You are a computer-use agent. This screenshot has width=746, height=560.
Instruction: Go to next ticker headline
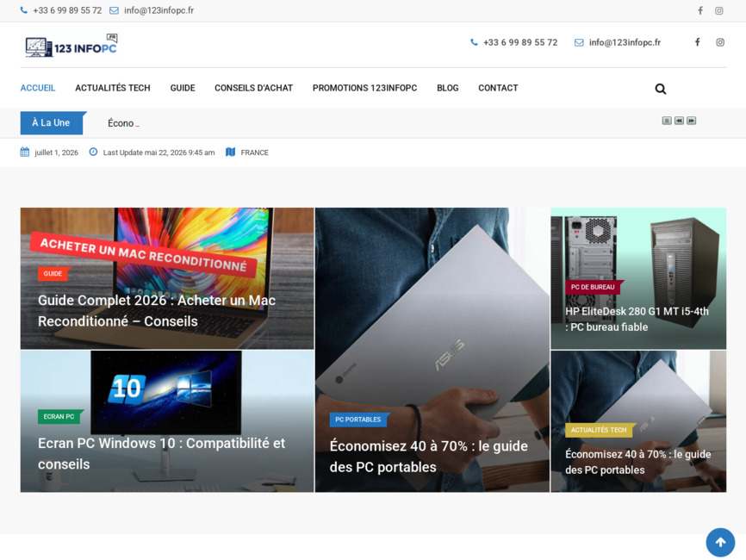pyautogui.click(x=691, y=121)
